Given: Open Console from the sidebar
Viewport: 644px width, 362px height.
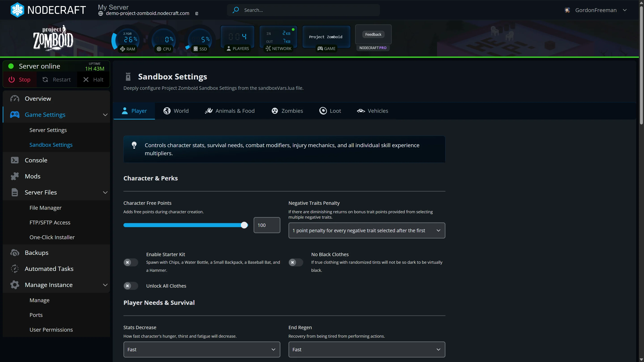Looking at the screenshot, I should point(56,160).
